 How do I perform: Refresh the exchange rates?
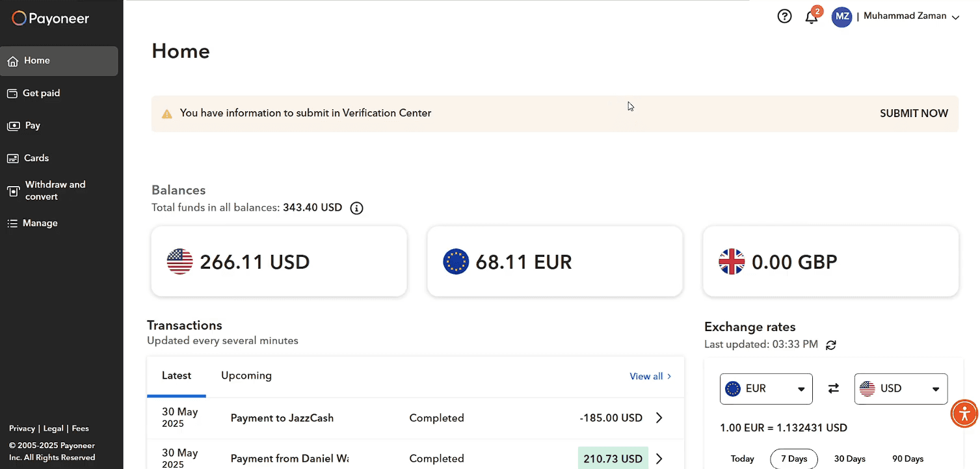coord(830,345)
